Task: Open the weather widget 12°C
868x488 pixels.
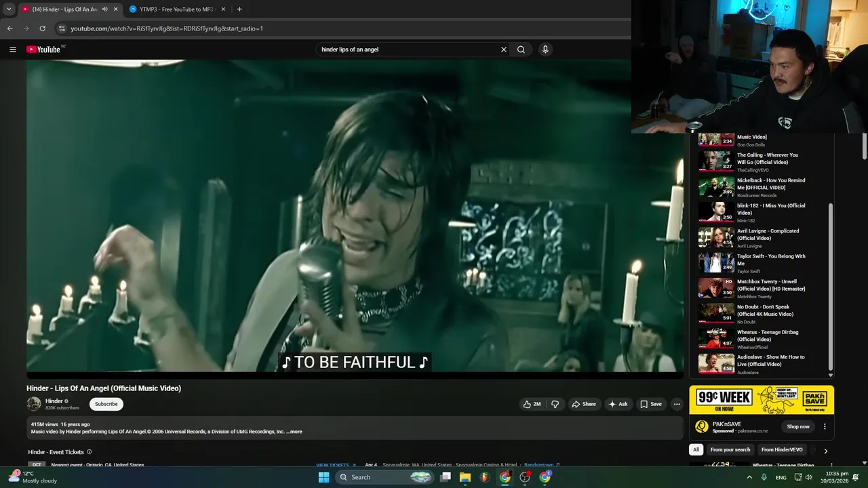Action: click(x=33, y=477)
